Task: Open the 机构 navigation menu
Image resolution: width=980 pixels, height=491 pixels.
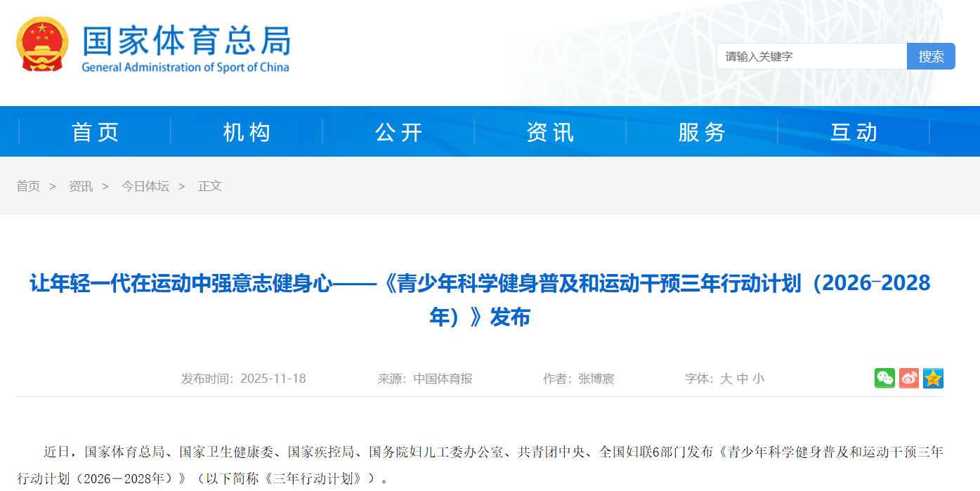Action: pos(247,132)
